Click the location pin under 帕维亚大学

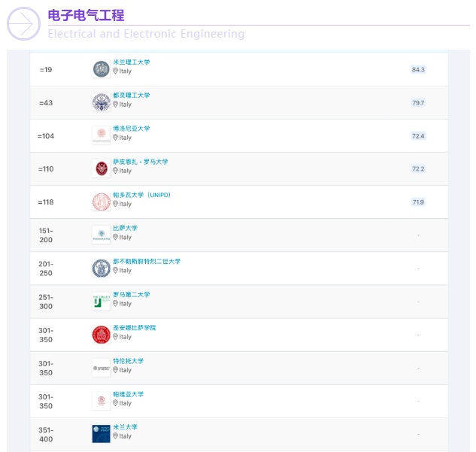(x=115, y=403)
